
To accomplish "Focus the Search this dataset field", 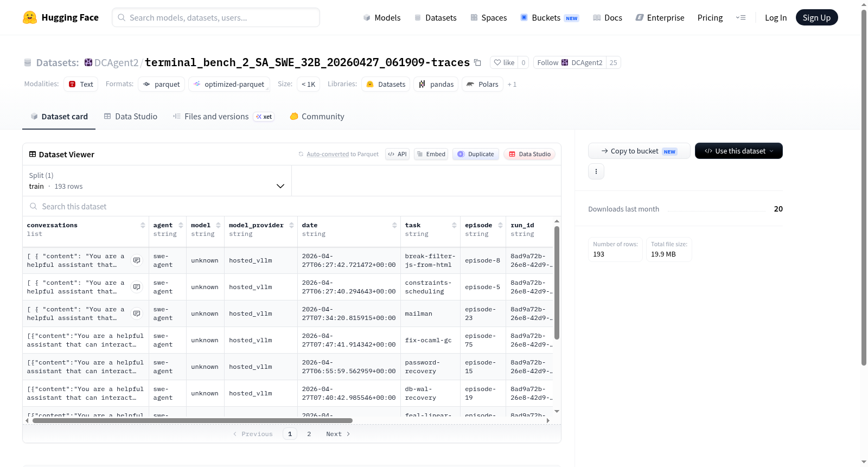I will coord(292,206).
